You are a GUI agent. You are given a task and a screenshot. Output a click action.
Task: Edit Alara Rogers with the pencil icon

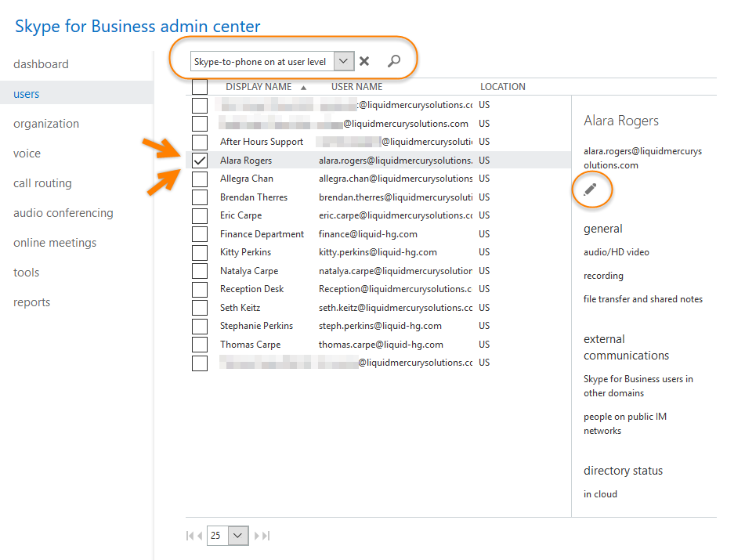[590, 190]
